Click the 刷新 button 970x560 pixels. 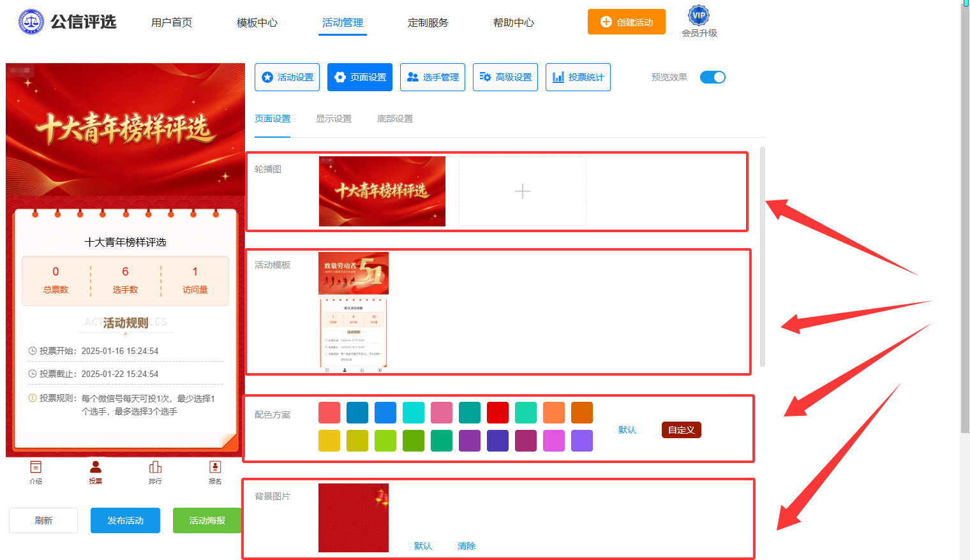(43, 520)
